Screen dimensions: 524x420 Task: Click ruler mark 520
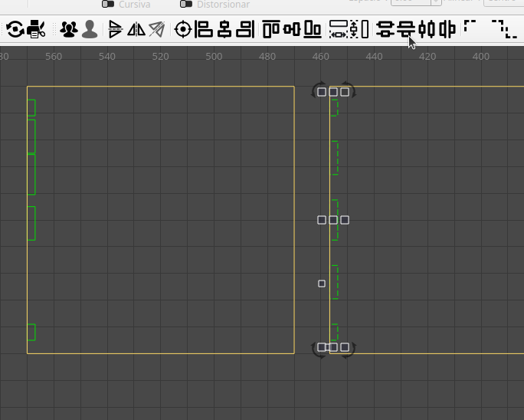(160, 56)
